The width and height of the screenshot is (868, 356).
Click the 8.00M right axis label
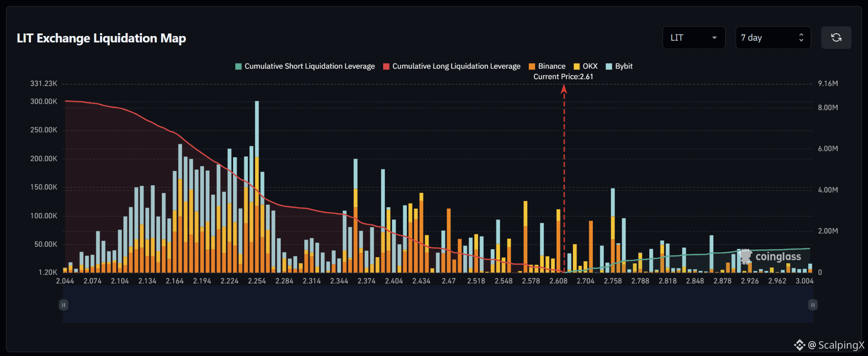[x=828, y=108]
